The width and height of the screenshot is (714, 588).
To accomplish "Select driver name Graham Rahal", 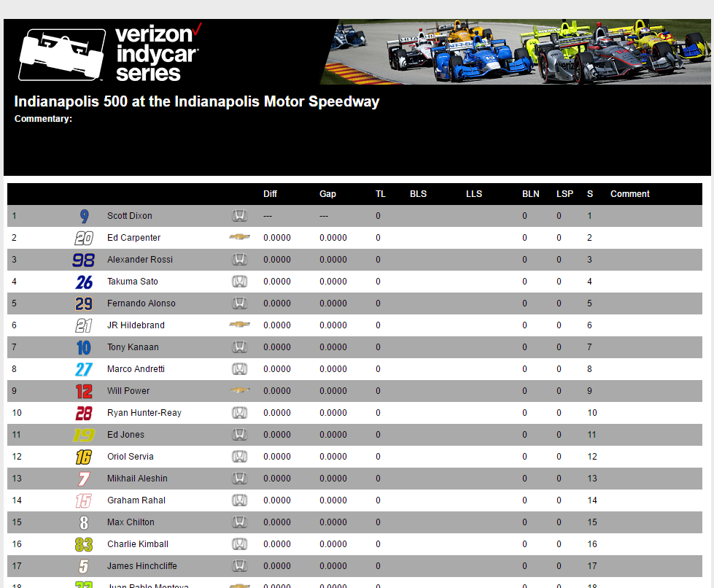I will 136,500.
